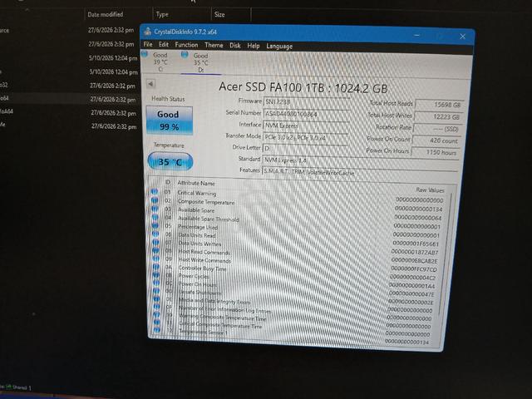
Task: Click the Firmware value field
Action: [x=307, y=101]
